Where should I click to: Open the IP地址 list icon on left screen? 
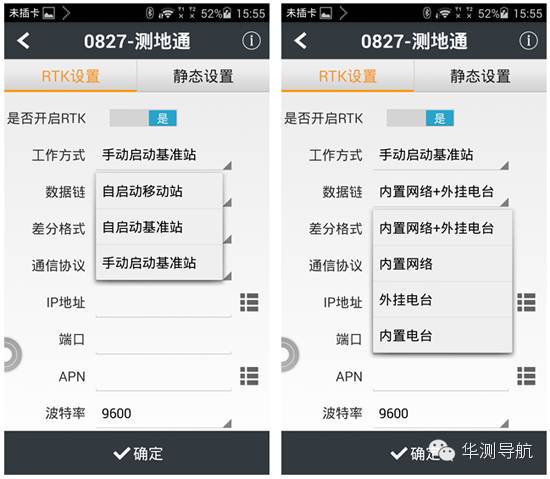tap(249, 302)
